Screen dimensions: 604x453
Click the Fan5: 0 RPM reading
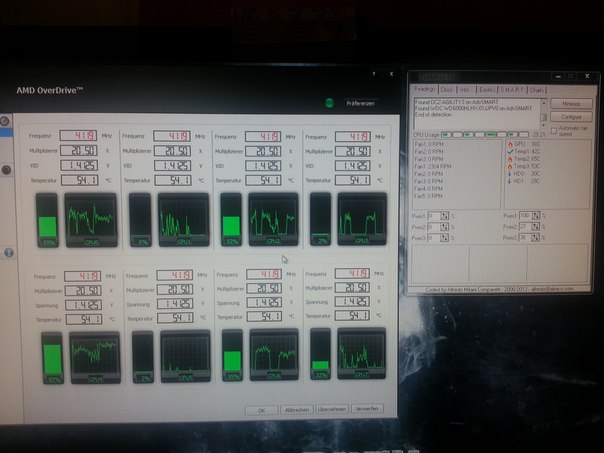pos(428,196)
